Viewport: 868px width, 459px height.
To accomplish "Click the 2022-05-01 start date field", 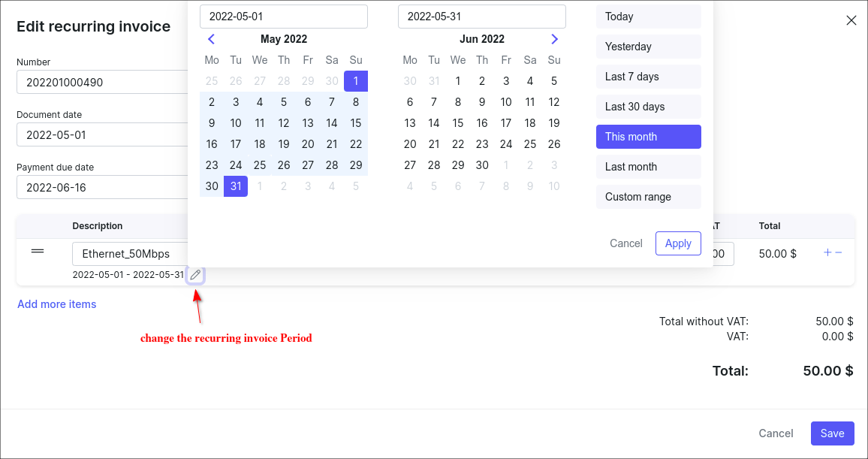I will coord(283,16).
